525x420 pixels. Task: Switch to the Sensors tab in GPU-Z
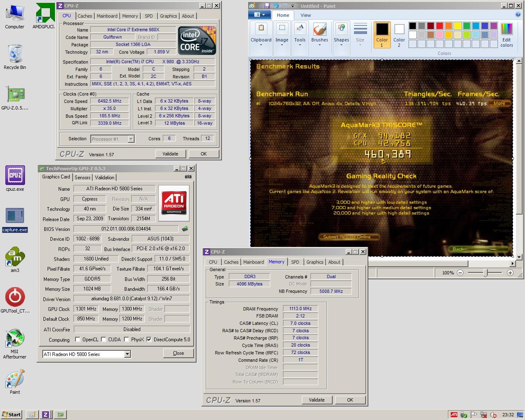point(82,178)
